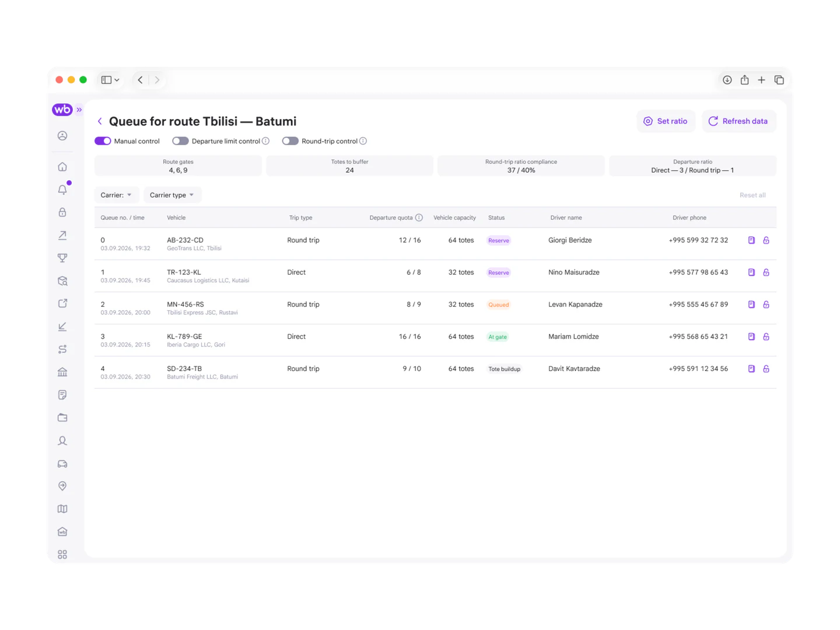The image size is (840, 630).
Task: Toggle the Manual control switch
Action: 103,141
